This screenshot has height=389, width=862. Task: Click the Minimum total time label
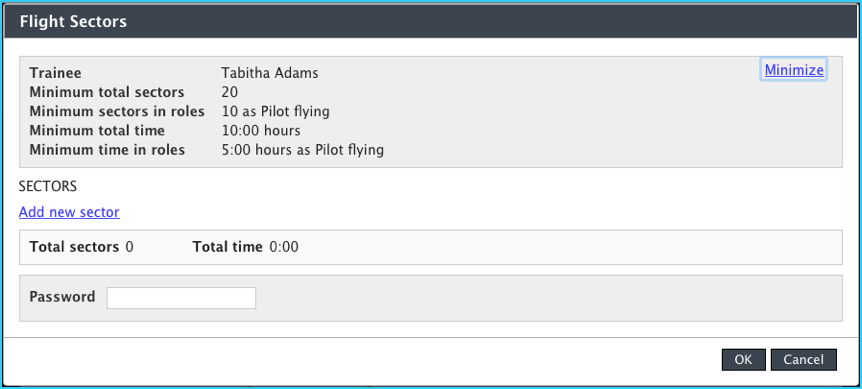pos(97,131)
